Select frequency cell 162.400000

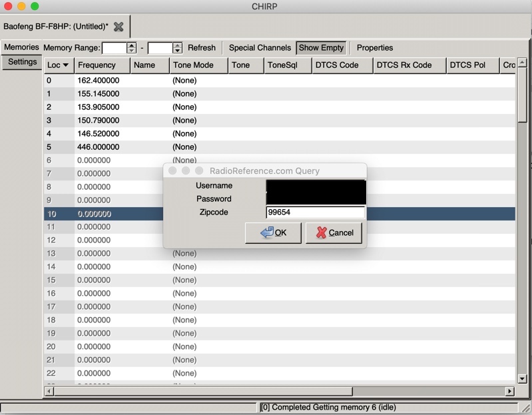pyautogui.click(x=99, y=81)
